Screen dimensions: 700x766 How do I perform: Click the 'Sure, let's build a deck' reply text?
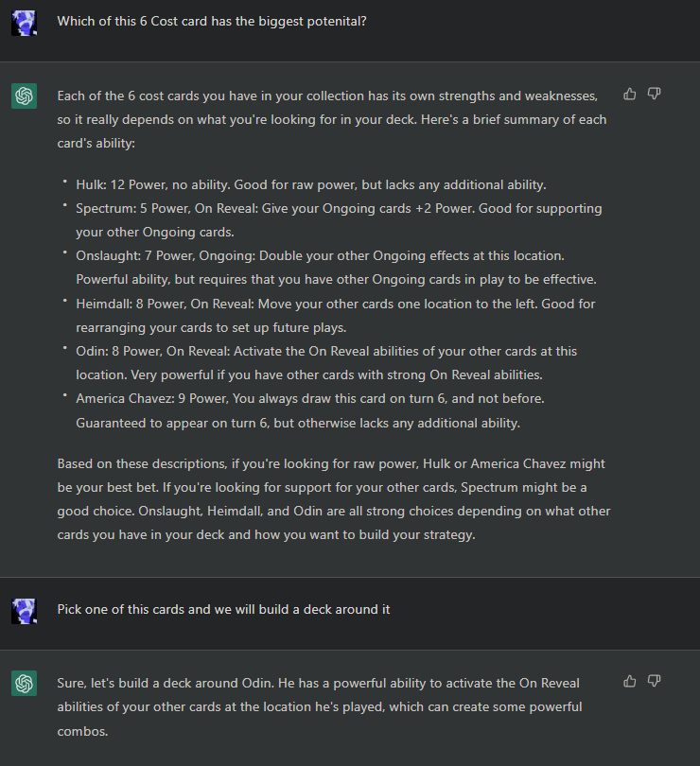coord(319,706)
